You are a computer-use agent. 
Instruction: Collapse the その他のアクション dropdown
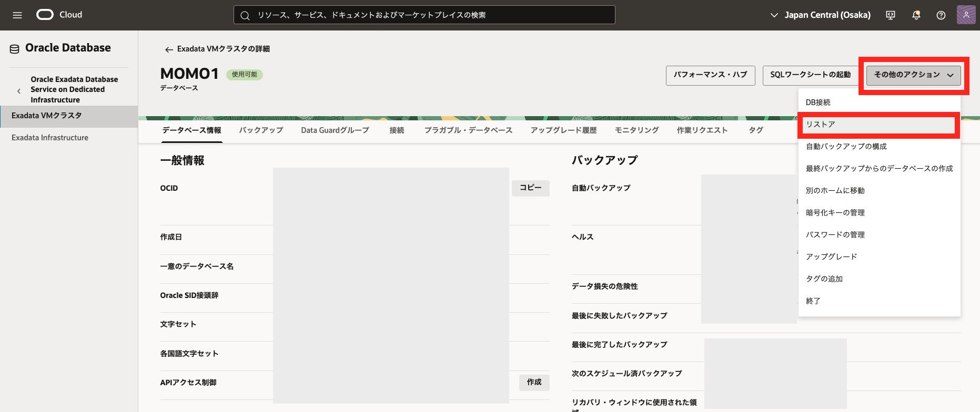[x=913, y=75]
